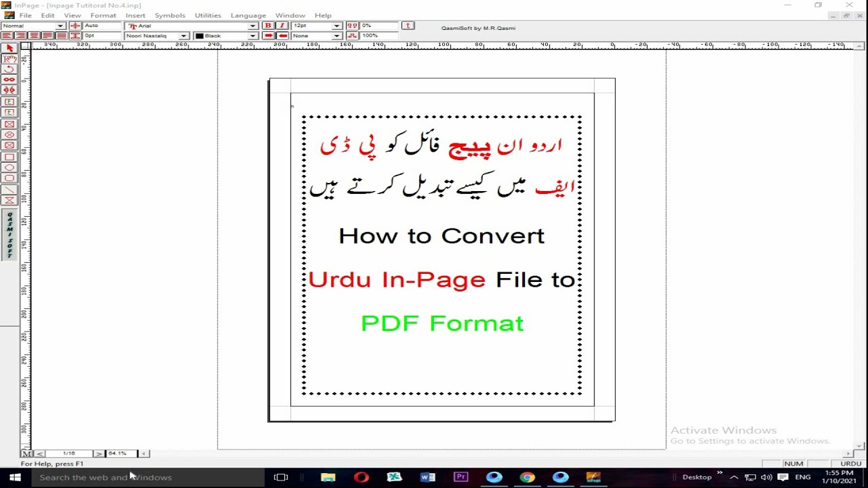
Task: Select the plain rectangle drawing tool
Action: click(9, 157)
